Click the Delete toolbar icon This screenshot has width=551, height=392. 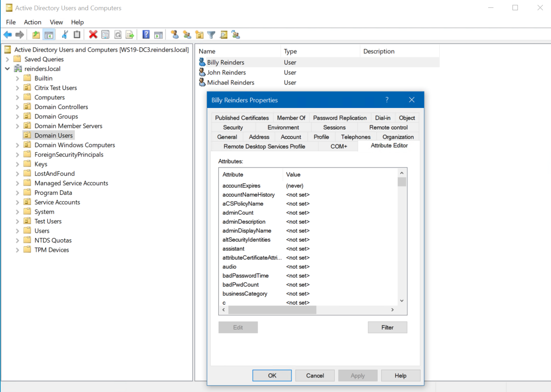(x=93, y=34)
